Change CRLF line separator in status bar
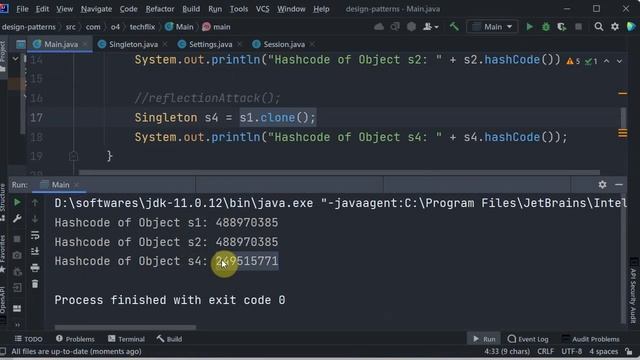Viewport: 640px width, 360px height. pos(546,351)
